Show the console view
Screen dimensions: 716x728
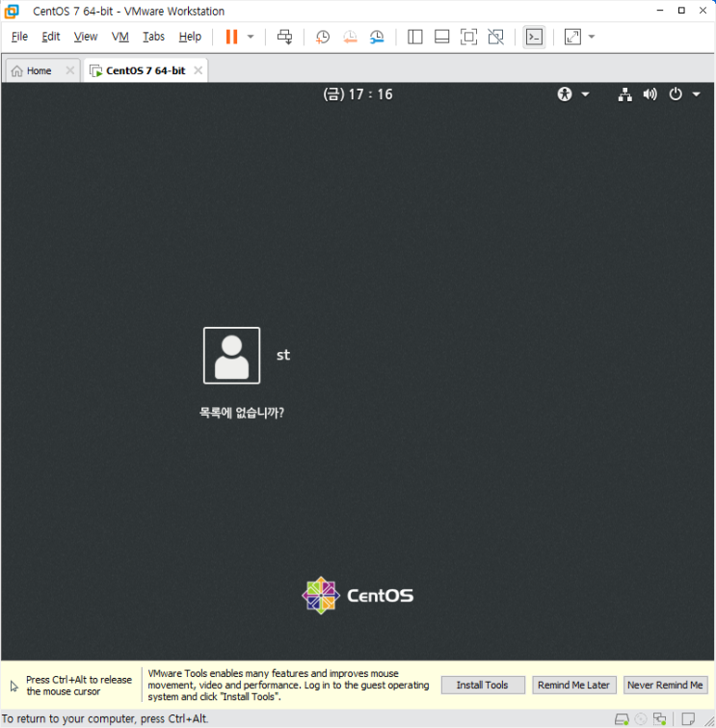pos(534,37)
